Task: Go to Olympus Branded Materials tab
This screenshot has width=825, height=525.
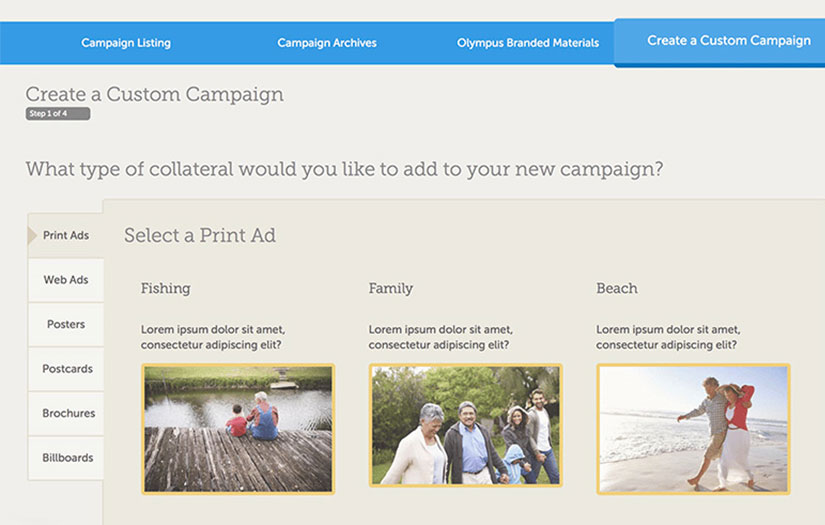Action: tap(528, 43)
